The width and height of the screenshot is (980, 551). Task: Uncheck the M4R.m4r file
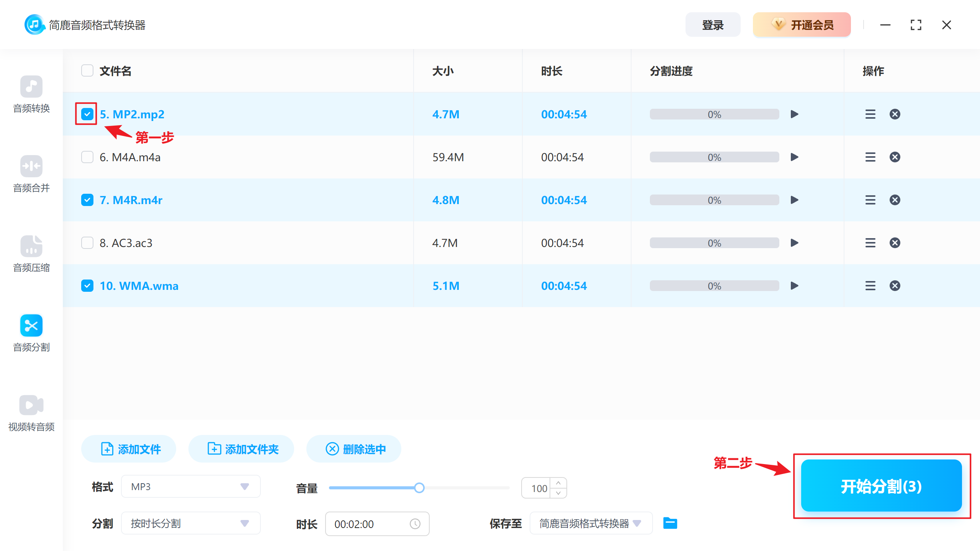[87, 199]
